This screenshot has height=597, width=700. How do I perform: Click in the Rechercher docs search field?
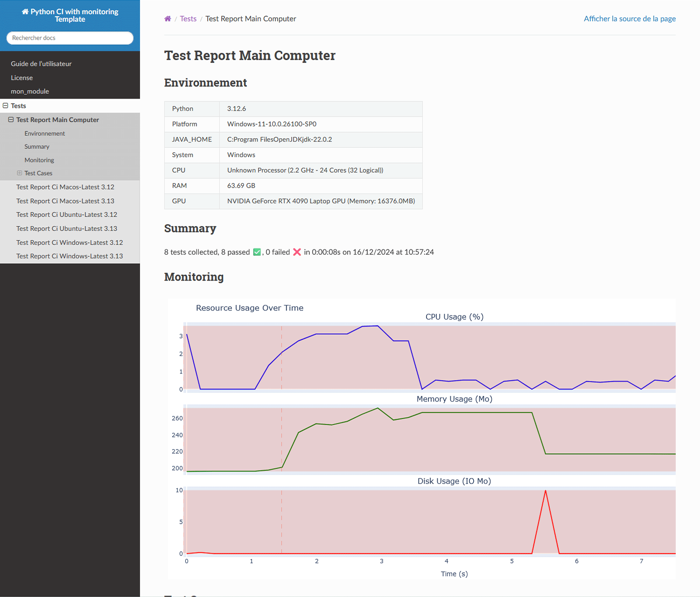point(70,38)
